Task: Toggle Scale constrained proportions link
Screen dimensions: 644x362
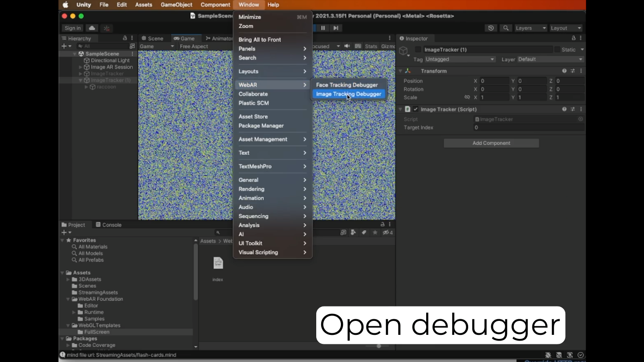Action: 467,97
